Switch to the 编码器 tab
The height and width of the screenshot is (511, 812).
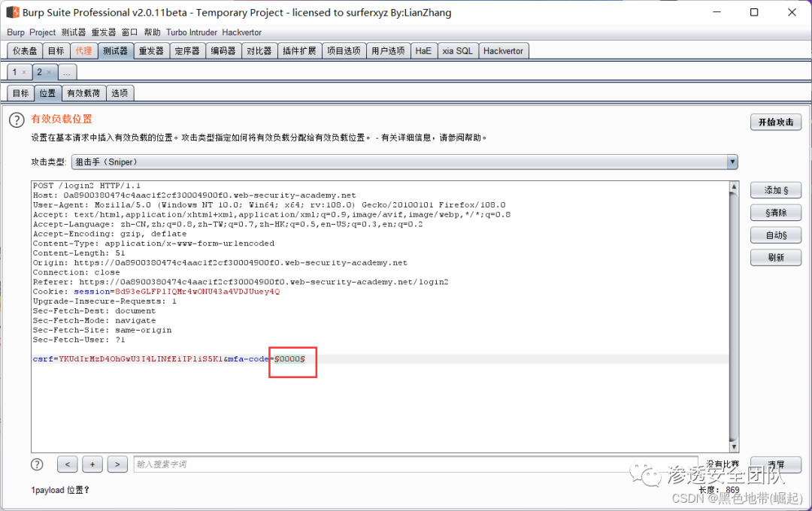pos(223,51)
